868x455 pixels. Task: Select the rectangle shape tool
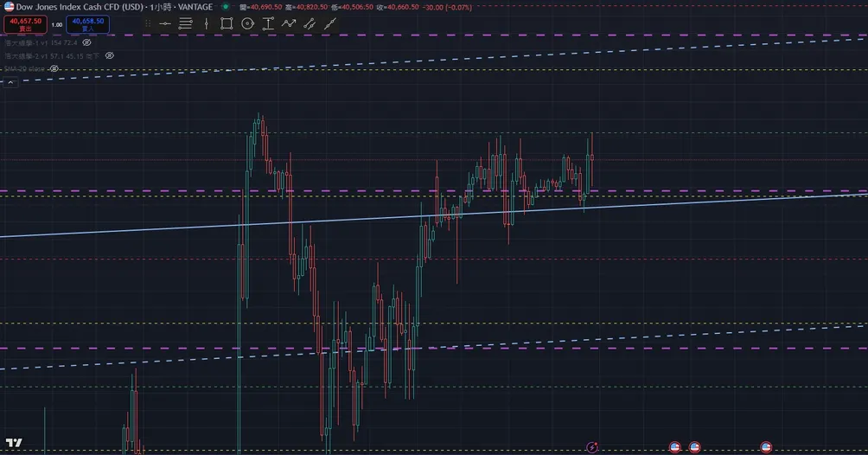click(227, 24)
